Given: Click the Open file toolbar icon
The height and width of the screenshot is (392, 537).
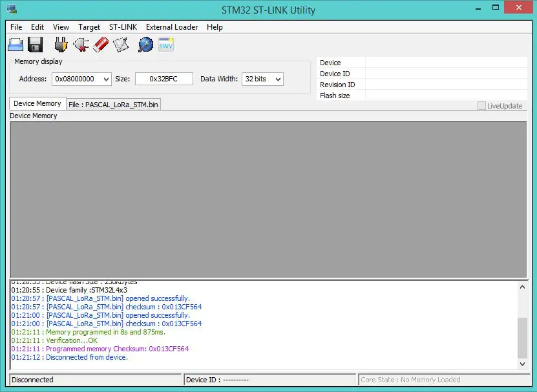Looking at the screenshot, I should click(16, 45).
